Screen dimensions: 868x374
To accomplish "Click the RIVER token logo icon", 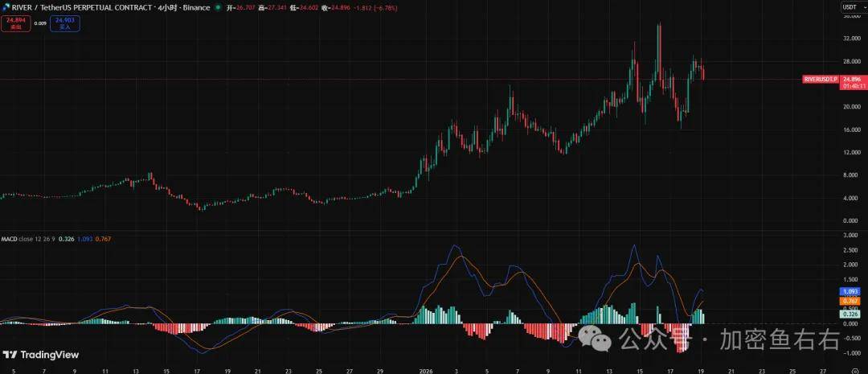I will pyautogui.click(x=5, y=7).
